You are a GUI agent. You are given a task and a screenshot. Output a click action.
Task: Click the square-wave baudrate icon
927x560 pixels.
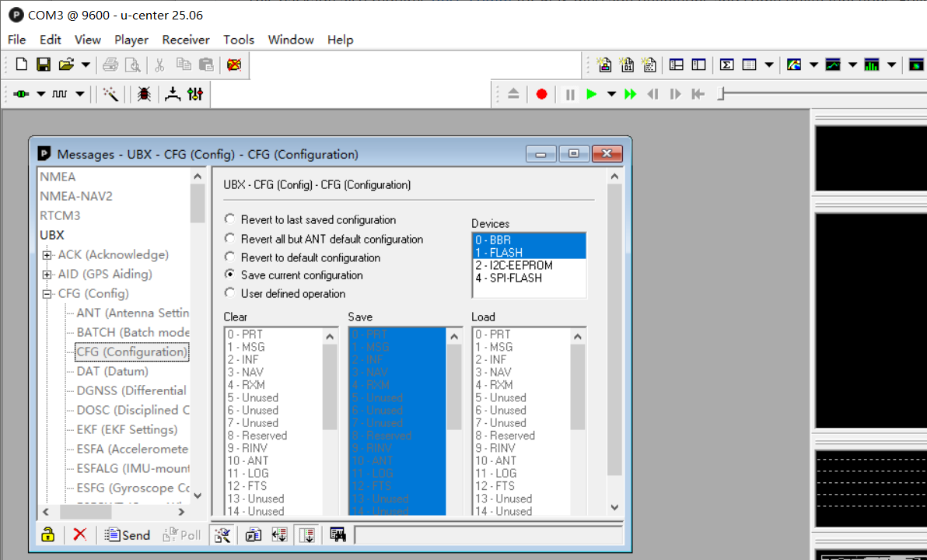59,94
